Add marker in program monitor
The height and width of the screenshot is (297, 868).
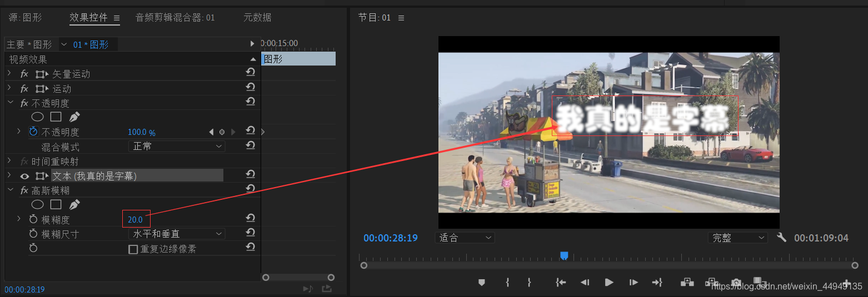[x=482, y=283]
